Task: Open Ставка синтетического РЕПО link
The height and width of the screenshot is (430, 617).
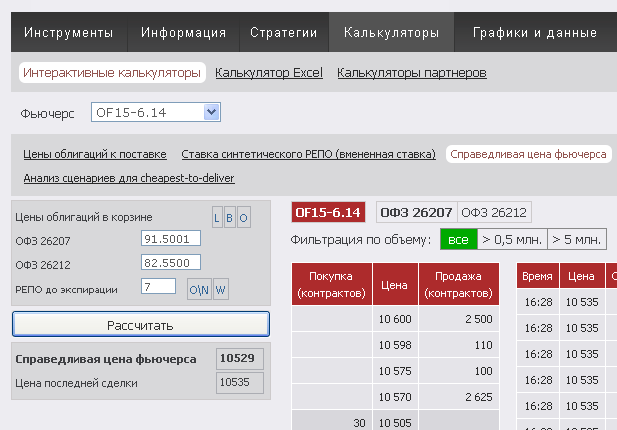Action: point(308,154)
